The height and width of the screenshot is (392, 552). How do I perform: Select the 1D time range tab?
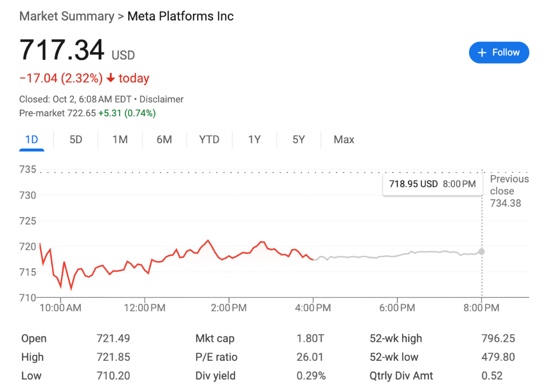[32, 139]
